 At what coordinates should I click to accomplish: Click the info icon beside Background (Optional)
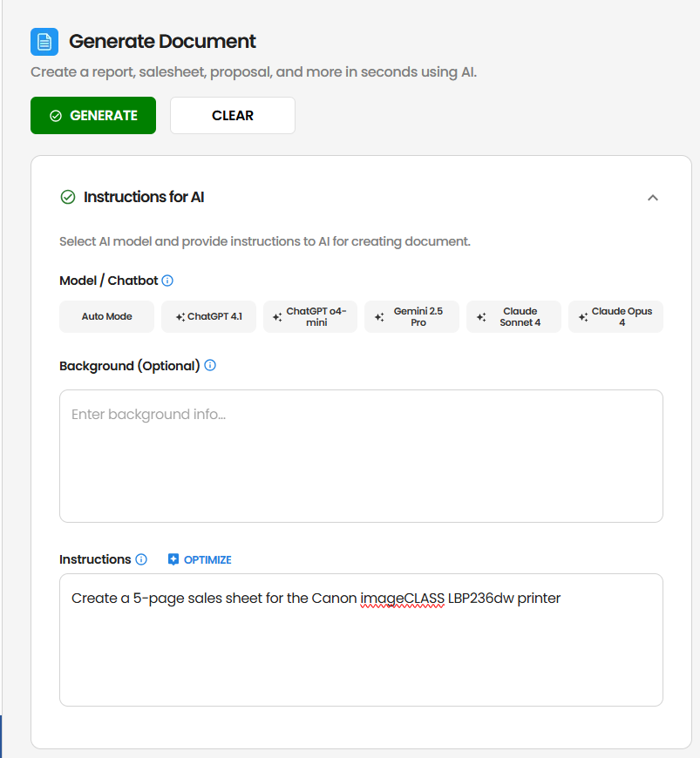[210, 366]
